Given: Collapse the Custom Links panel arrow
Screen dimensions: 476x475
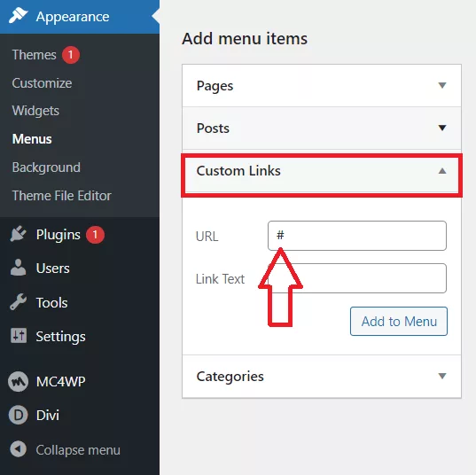Looking at the screenshot, I should (442, 171).
